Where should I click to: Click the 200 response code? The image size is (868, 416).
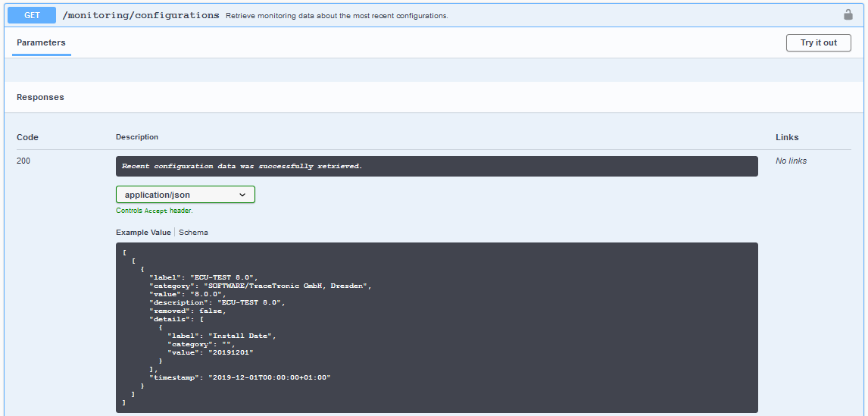[23, 161]
